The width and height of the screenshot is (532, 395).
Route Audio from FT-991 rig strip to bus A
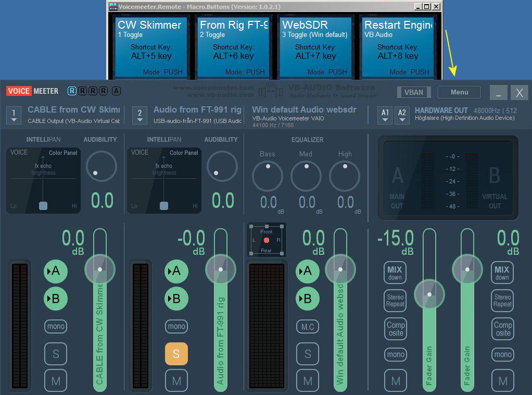click(176, 271)
